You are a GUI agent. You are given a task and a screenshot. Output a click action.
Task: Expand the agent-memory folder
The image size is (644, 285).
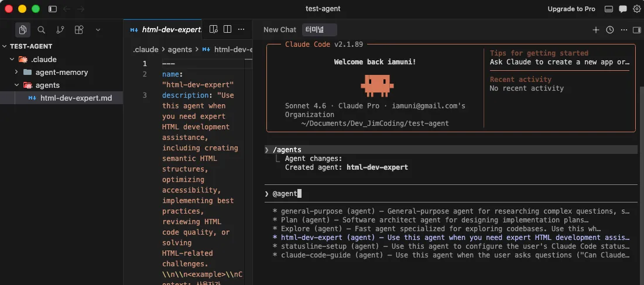point(17,73)
